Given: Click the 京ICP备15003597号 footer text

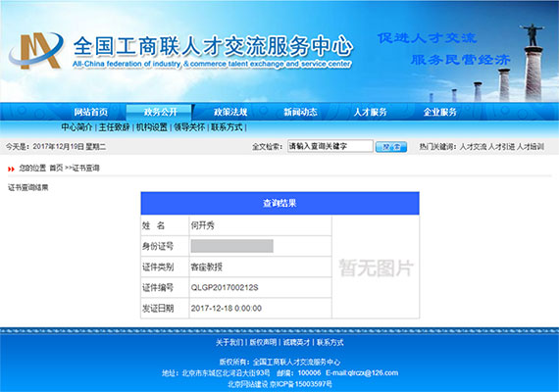Looking at the screenshot, I should click(301, 384).
